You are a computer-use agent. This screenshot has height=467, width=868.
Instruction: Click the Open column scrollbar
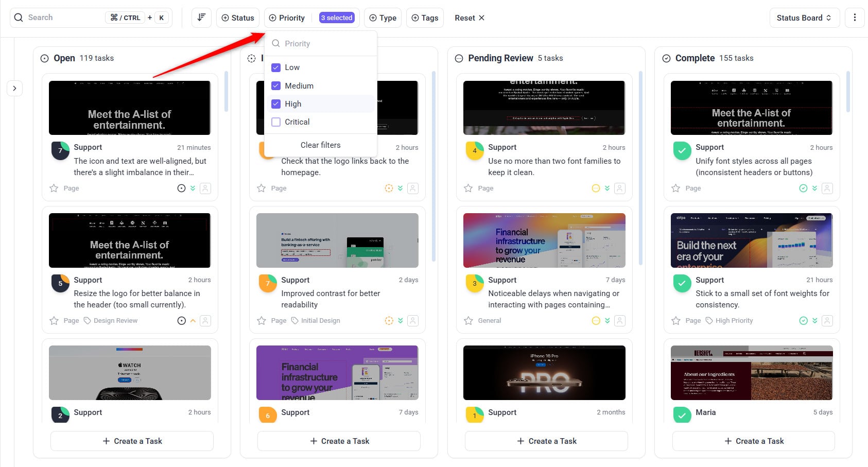(226, 93)
